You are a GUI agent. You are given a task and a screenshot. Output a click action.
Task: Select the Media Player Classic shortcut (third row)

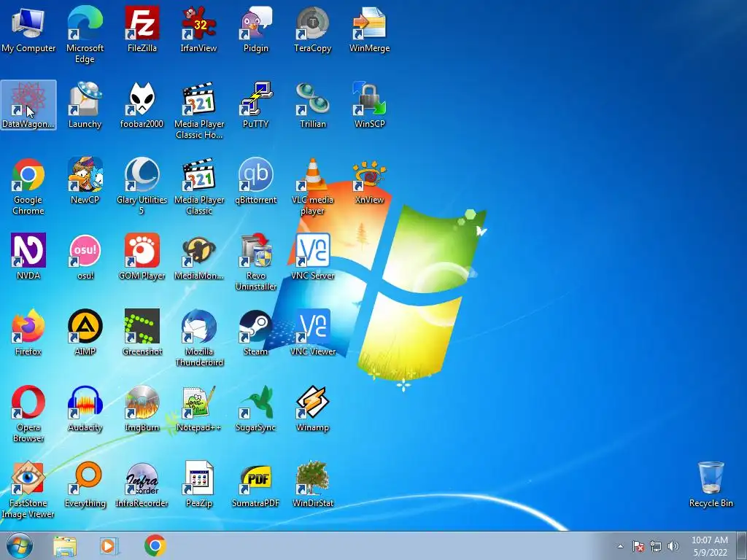click(198, 186)
